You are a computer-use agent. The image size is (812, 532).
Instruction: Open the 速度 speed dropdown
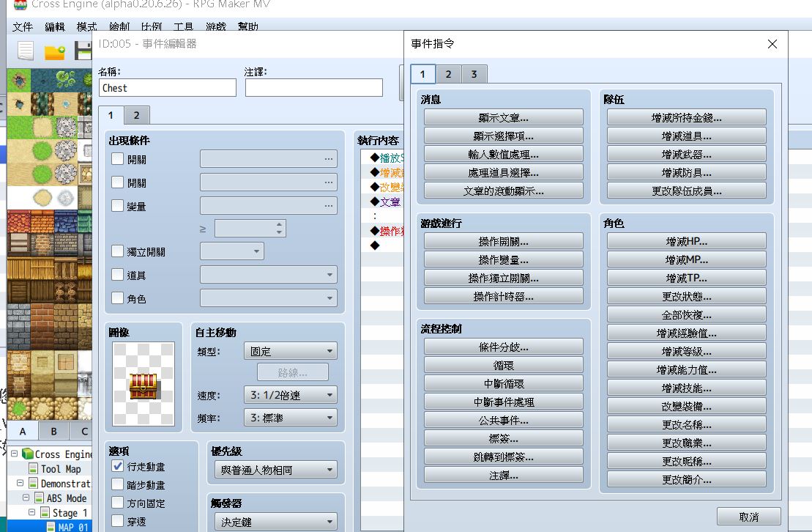click(x=291, y=395)
